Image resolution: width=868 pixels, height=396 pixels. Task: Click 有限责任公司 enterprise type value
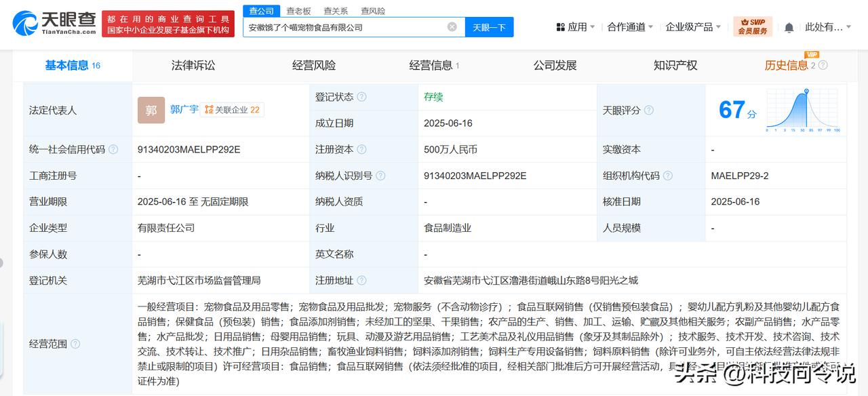(166, 228)
